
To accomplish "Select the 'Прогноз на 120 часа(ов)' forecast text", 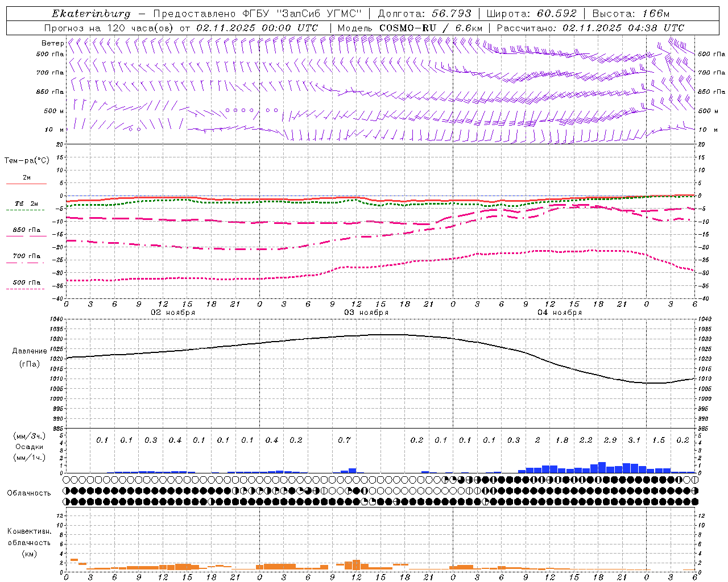I will 109,28.
